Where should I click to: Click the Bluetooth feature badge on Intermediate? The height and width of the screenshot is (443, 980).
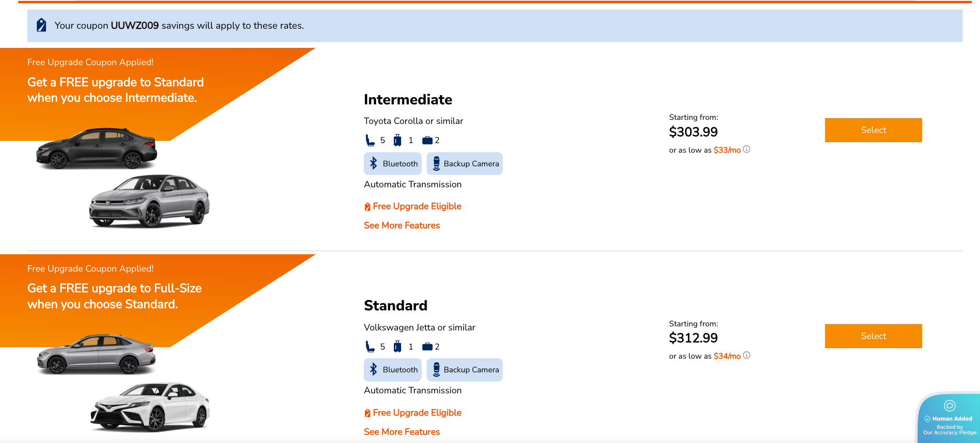(x=392, y=164)
